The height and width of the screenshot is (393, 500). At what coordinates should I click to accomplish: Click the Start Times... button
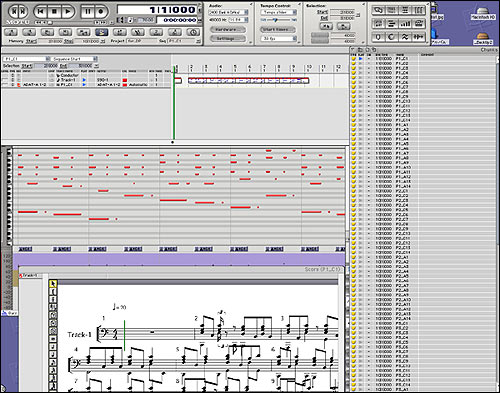(x=278, y=29)
